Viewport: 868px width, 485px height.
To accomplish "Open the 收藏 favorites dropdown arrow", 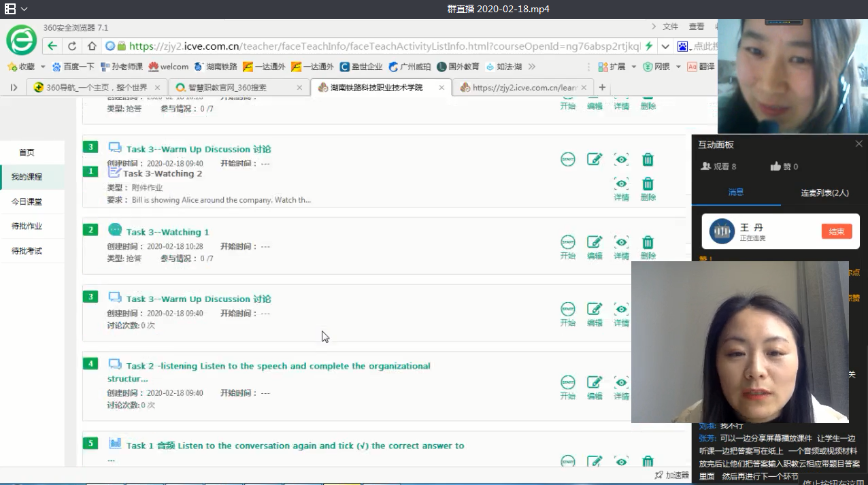I will point(43,67).
